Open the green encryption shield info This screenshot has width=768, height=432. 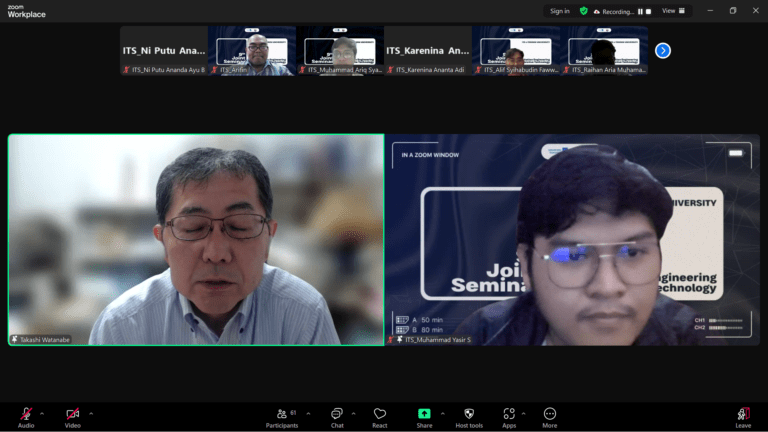(584, 11)
